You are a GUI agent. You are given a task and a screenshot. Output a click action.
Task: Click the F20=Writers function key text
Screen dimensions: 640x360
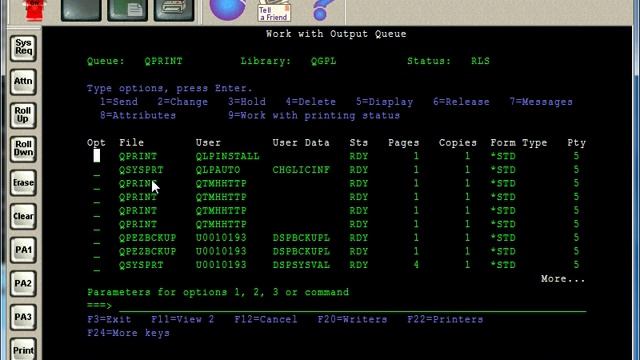[x=353, y=320]
